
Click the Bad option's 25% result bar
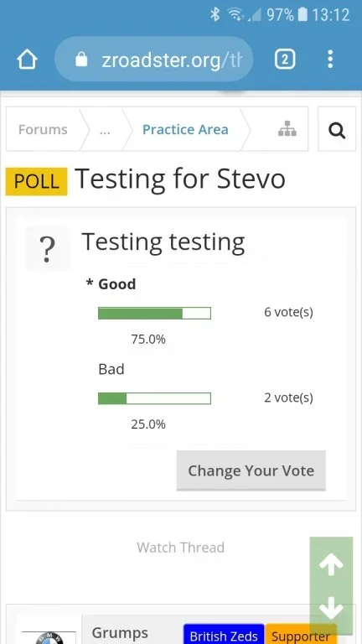tap(154, 398)
